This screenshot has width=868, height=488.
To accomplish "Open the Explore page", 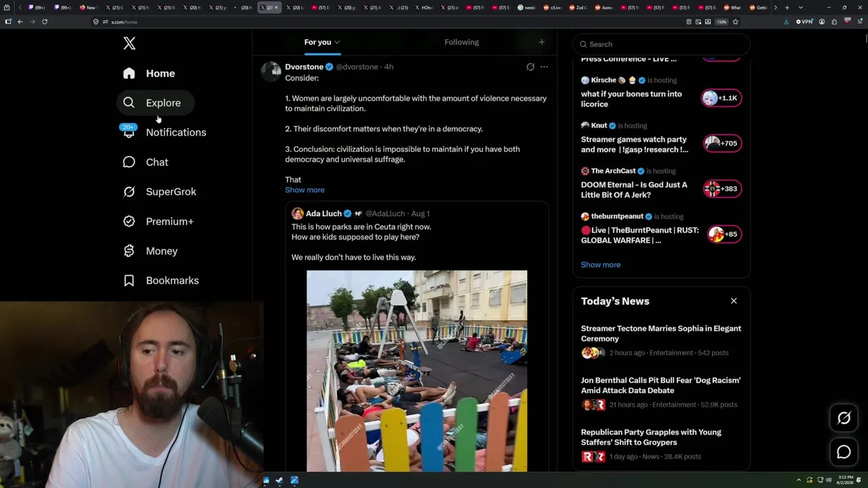I will 155,103.
